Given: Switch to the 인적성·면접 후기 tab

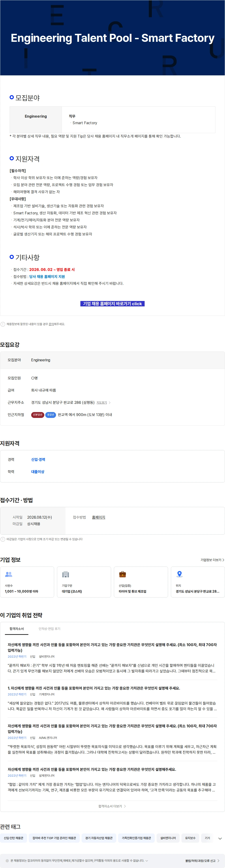Looking at the screenshot, I should point(49,629).
